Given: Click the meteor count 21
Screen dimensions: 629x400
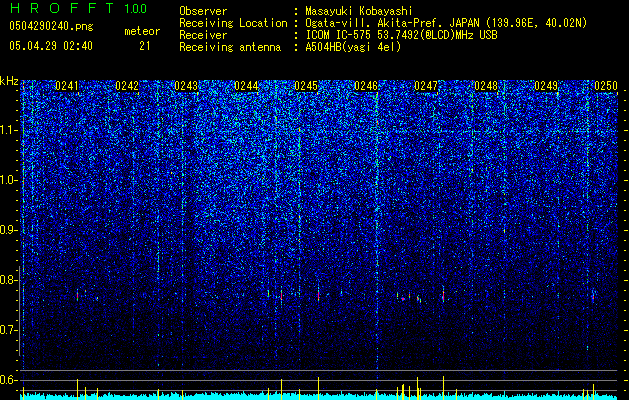Looking at the screenshot, I should [x=144, y=46].
